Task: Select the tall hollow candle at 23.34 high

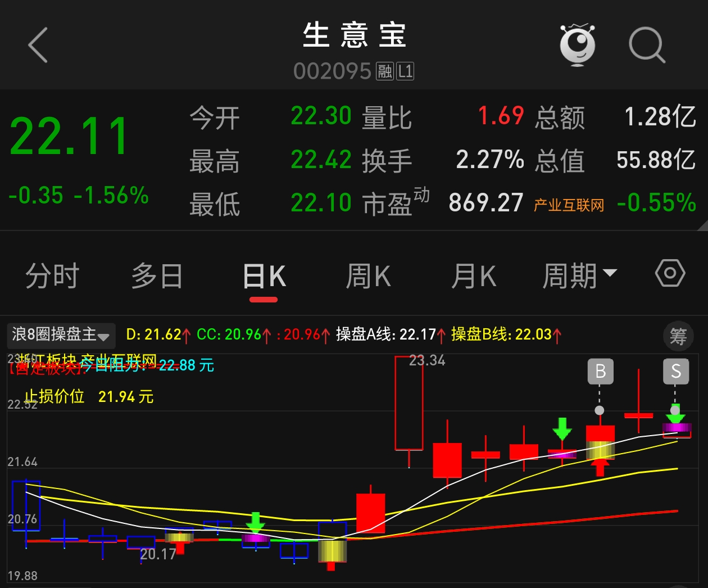Action: pos(409,403)
